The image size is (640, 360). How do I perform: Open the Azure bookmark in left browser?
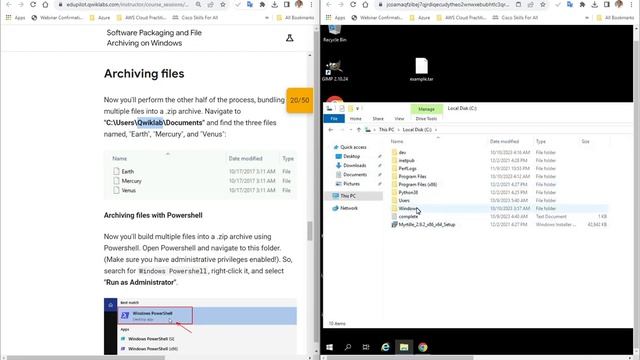coord(100,18)
